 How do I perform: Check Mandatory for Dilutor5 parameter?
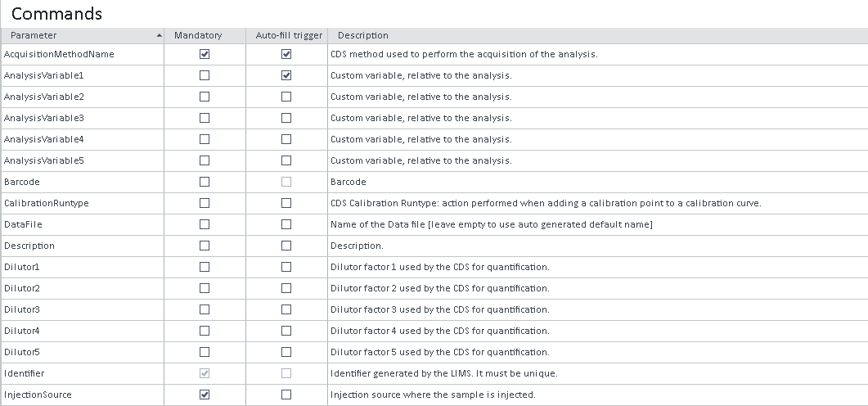pos(205,352)
